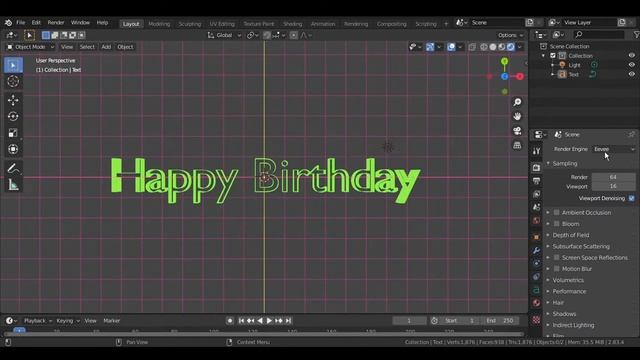Toggle Viewport Denoising checkbox
The height and width of the screenshot is (360, 640).
coord(632,198)
